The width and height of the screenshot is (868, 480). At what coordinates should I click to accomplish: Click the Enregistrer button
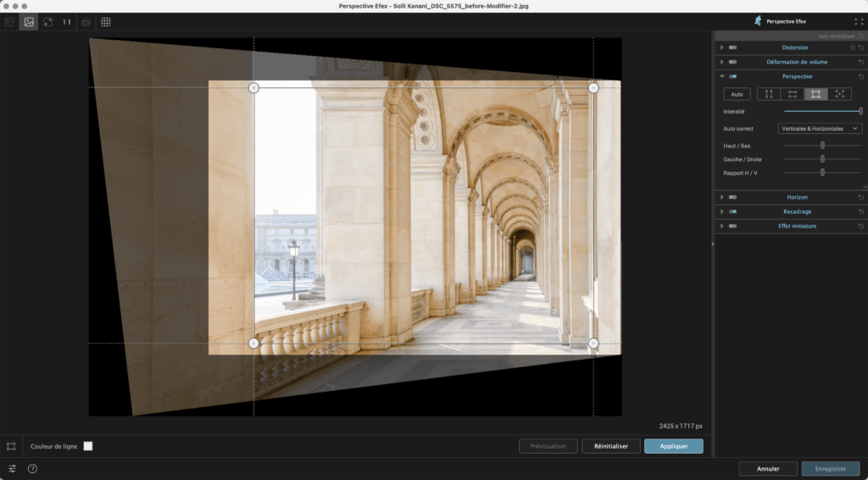(831, 469)
